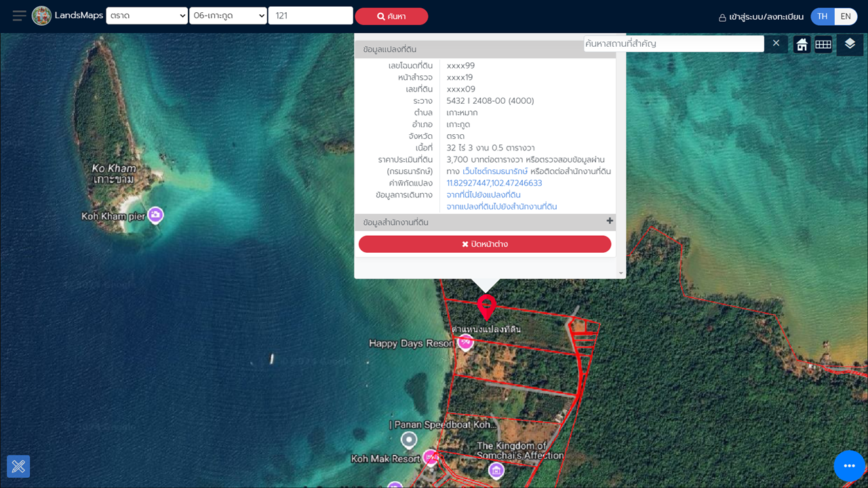This screenshot has width=868, height=488.
Task: Clear the landmark search with X
Action: click(x=776, y=43)
